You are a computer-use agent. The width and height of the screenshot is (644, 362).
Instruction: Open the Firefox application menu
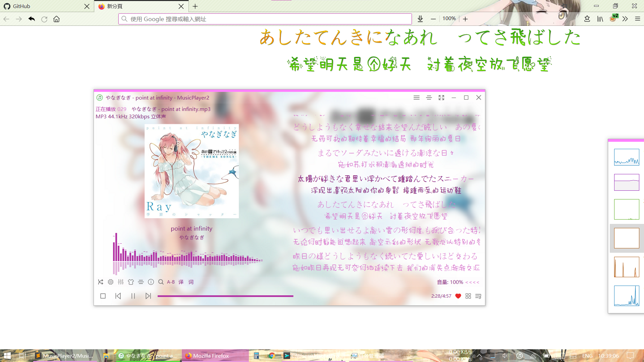coord(637,19)
